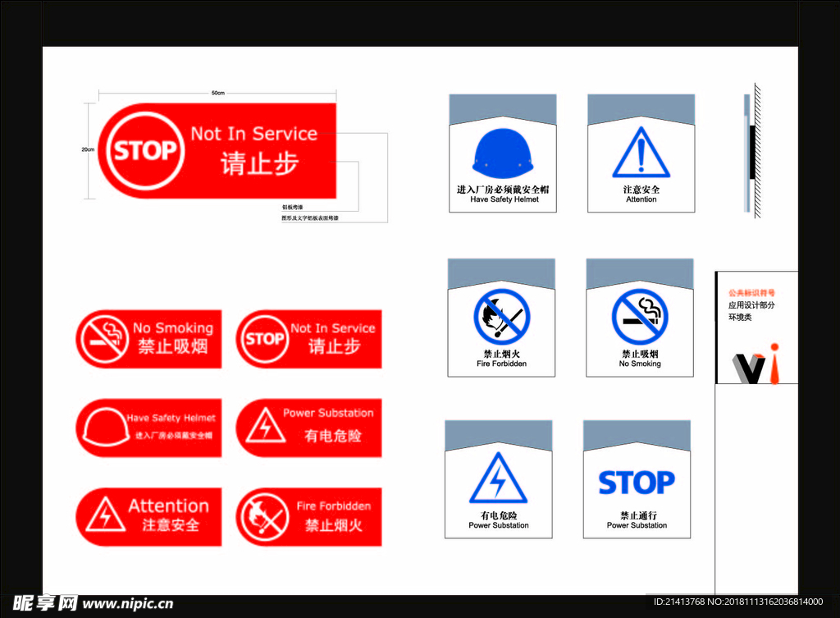This screenshot has height=618, width=840.
Task: Click the blue exclamation warning triangle
Action: pyautogui.click(x=641, y=153)
